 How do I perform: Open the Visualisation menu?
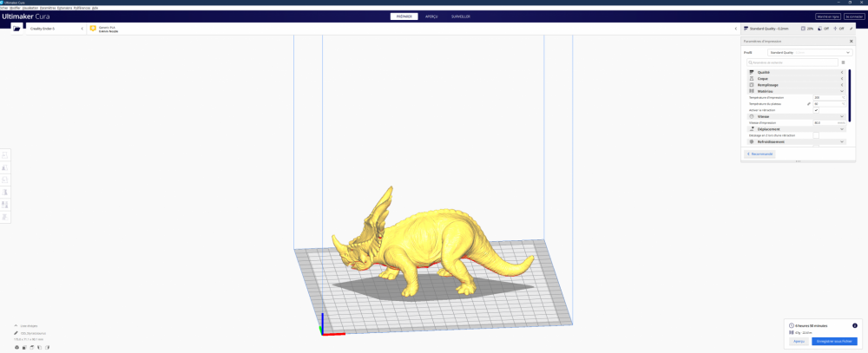tap(30, 8)
